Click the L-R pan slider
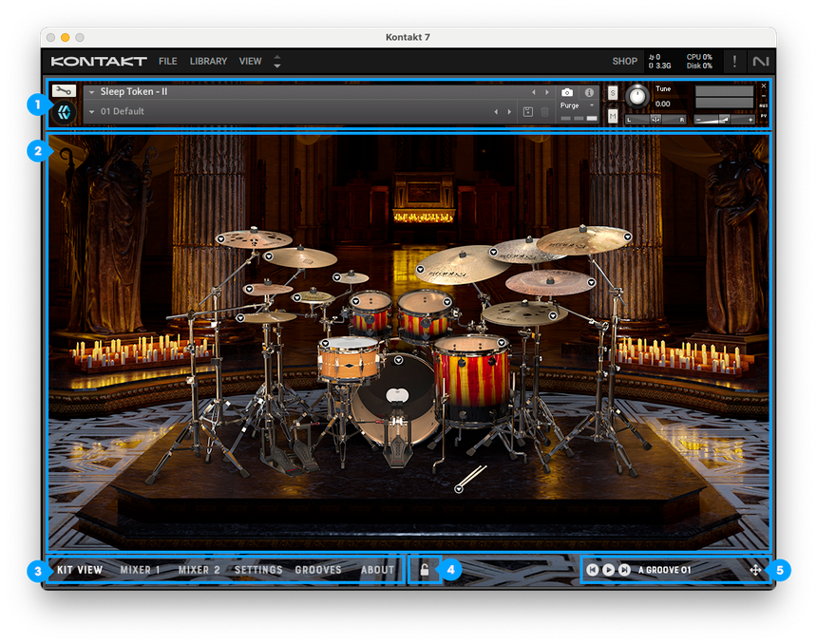The height and width of the screenshot is (644, 817). [656, 120]
